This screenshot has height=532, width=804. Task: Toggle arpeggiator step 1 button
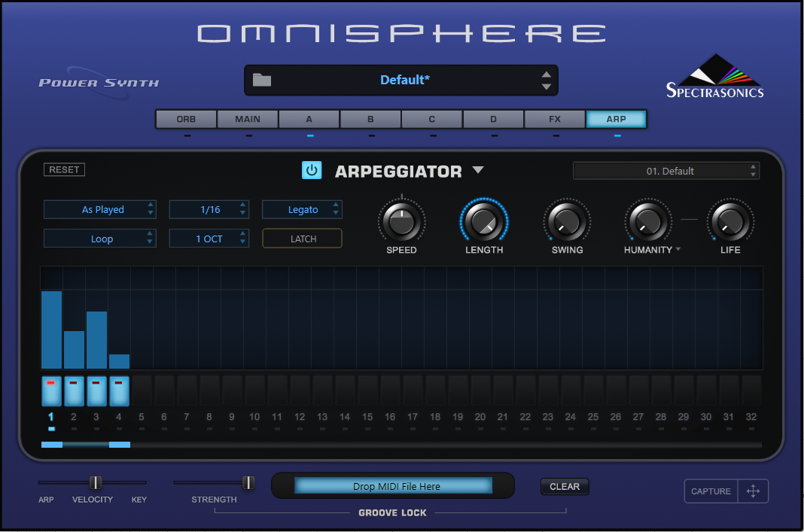(x=51, y=391)
